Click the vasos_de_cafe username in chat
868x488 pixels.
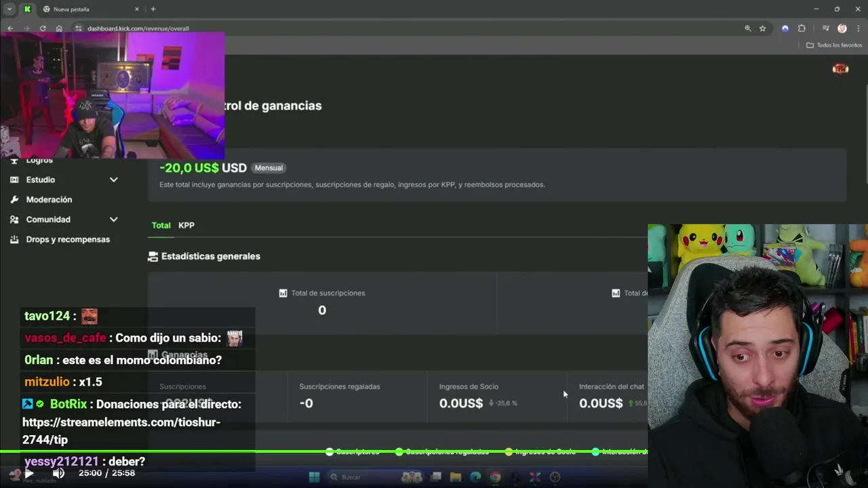(x=65, y=338)
